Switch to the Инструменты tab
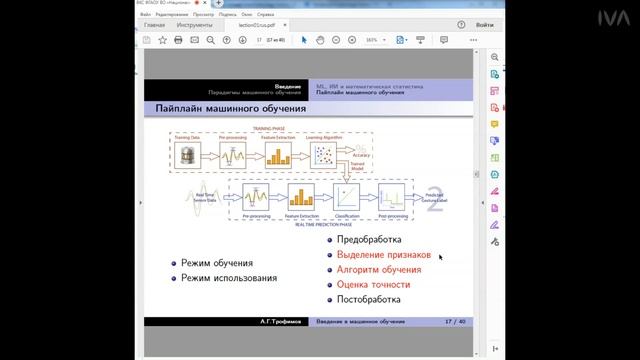The image size is (640, 360). point(194,25)
